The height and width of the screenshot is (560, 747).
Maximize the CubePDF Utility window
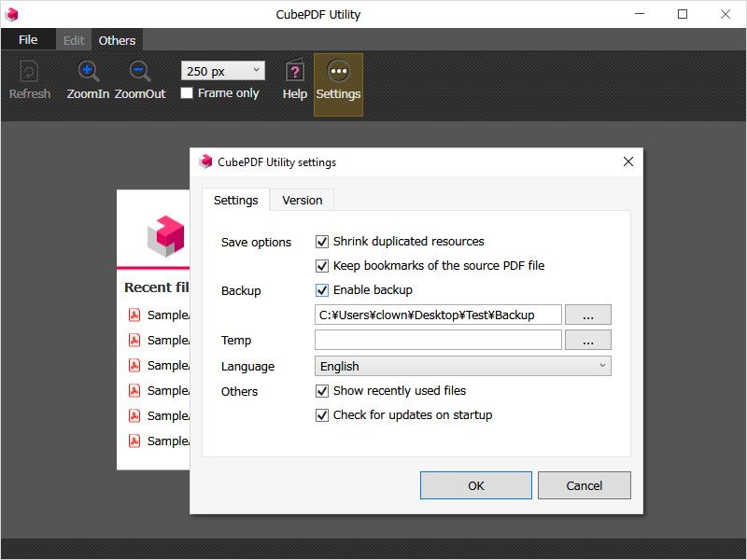pyautogui.click(x=683, y=14)
